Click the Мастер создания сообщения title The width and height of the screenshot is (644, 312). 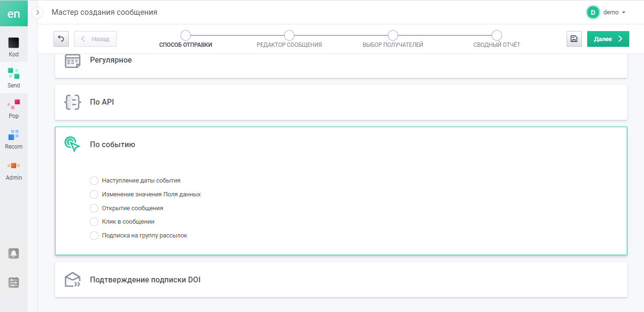(105, 12)
